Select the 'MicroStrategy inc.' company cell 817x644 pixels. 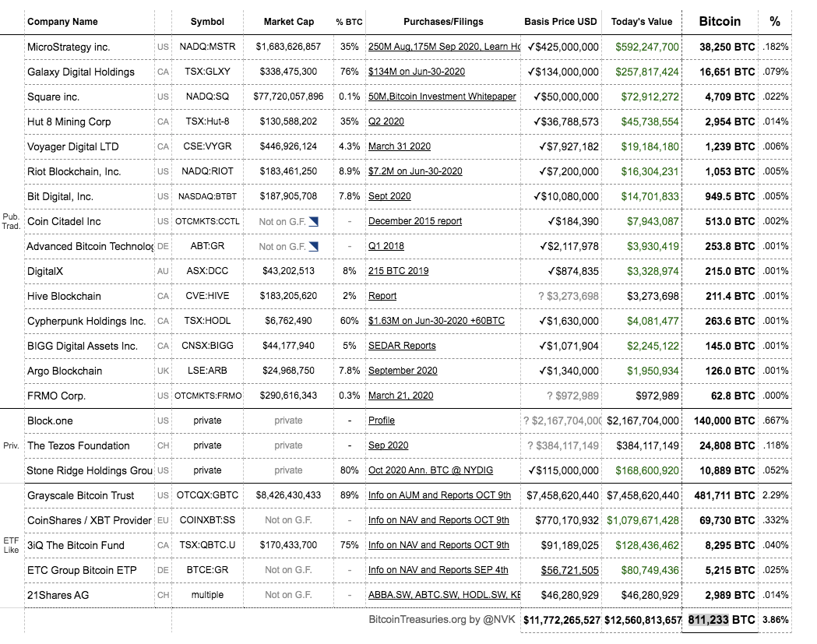(90, 47)
